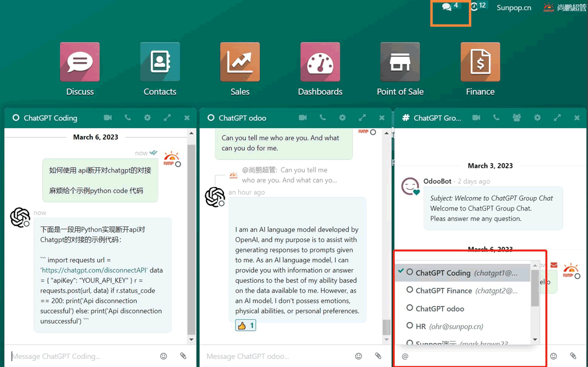Open settings gear in ChatGPT Group chat

click(x=538, y=118)
